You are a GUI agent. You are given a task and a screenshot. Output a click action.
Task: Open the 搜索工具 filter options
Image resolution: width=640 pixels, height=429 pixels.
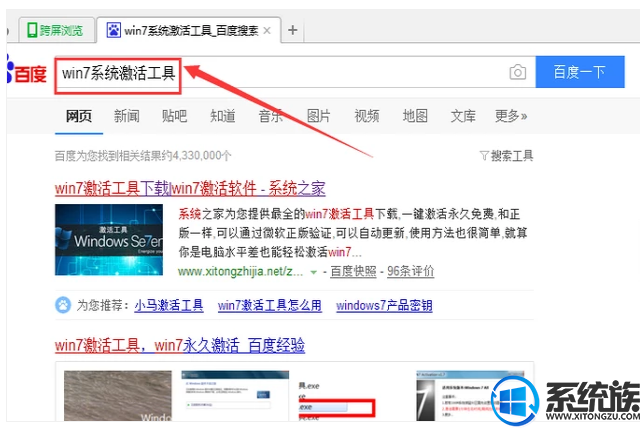coord(507,156)
